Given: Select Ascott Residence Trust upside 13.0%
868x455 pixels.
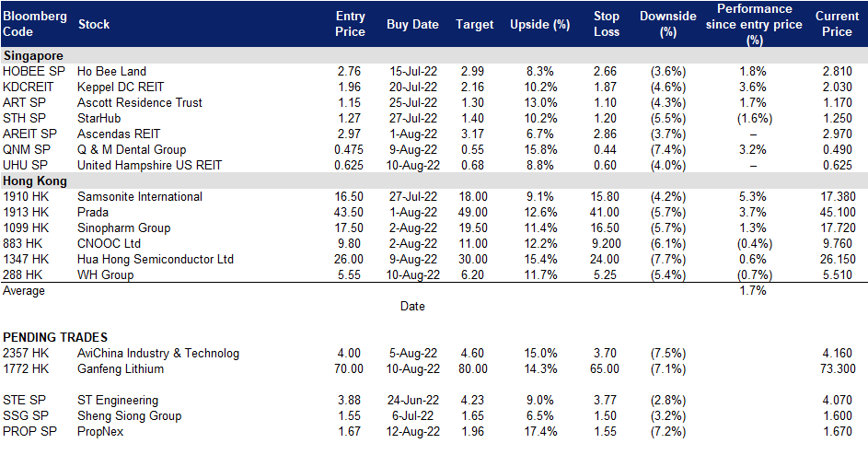Looking at the screenshot, I should pos(540,102).
